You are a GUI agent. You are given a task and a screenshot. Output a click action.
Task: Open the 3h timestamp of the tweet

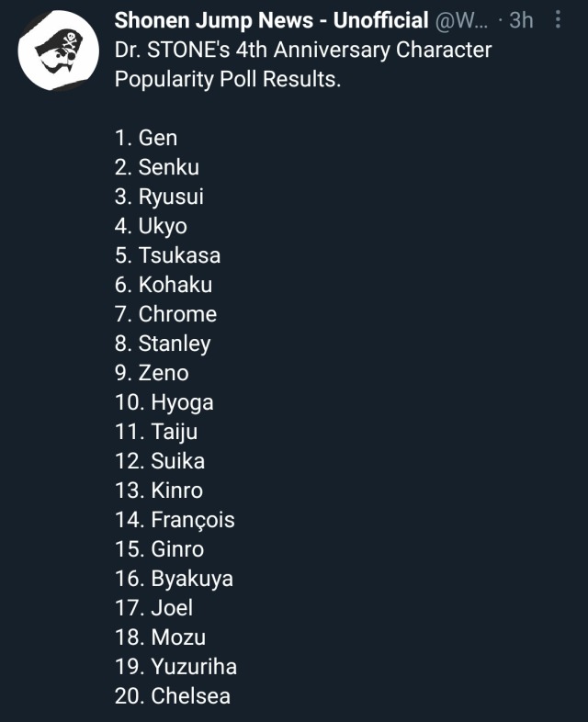pos(521,21)
